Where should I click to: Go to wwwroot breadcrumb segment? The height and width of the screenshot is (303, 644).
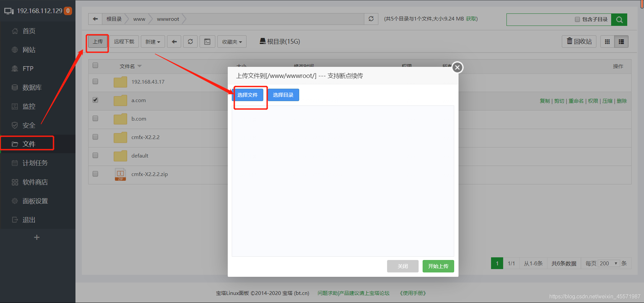click(168, 19)
